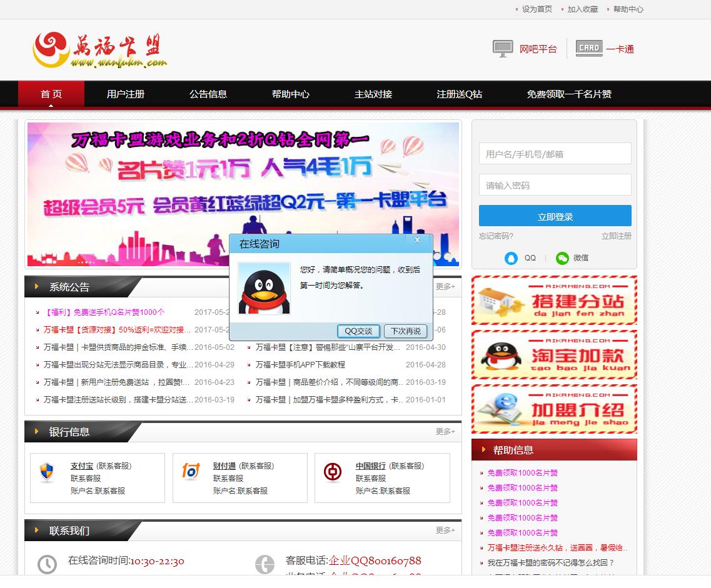
Task: Click the CARD icon next to 一卡通
Action: [x=588, y=47]
